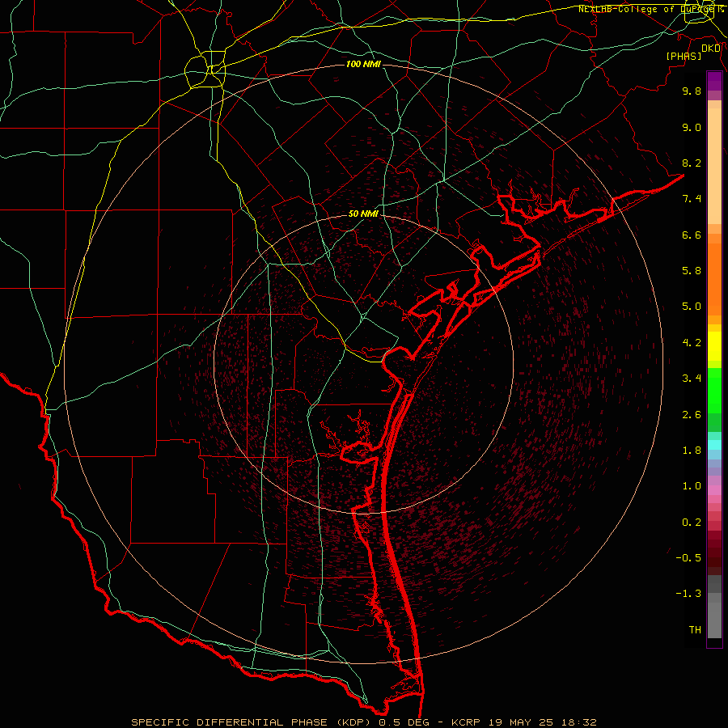Pick the pink color bar segment
Image resolution: width=728 pixels, height=728 pixels.
tap(714, 490)
